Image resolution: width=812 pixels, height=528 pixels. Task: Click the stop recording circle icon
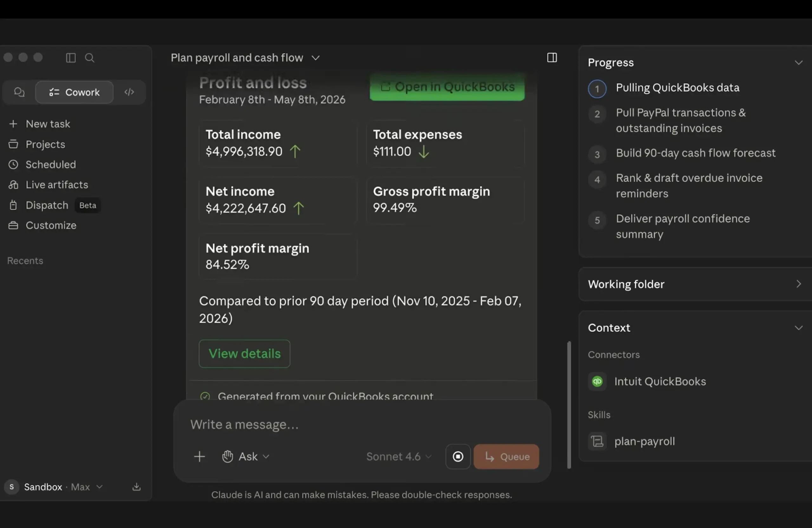point(458,456)
